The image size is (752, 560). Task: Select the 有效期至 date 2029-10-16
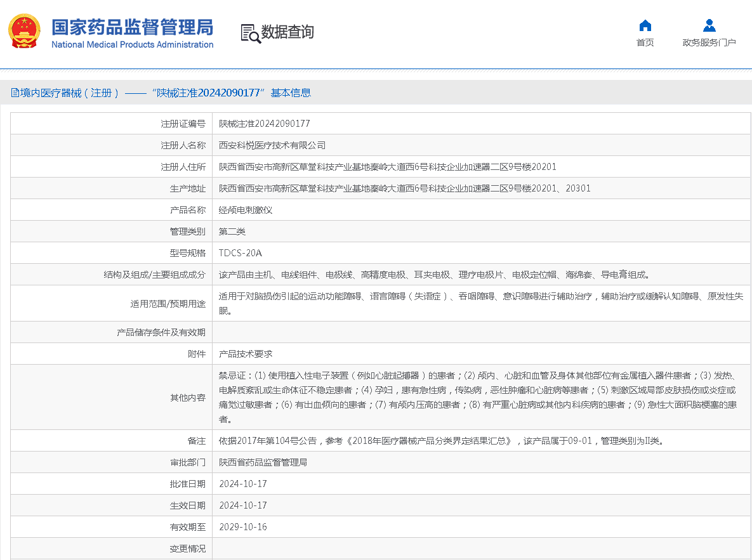coord(243,527)
